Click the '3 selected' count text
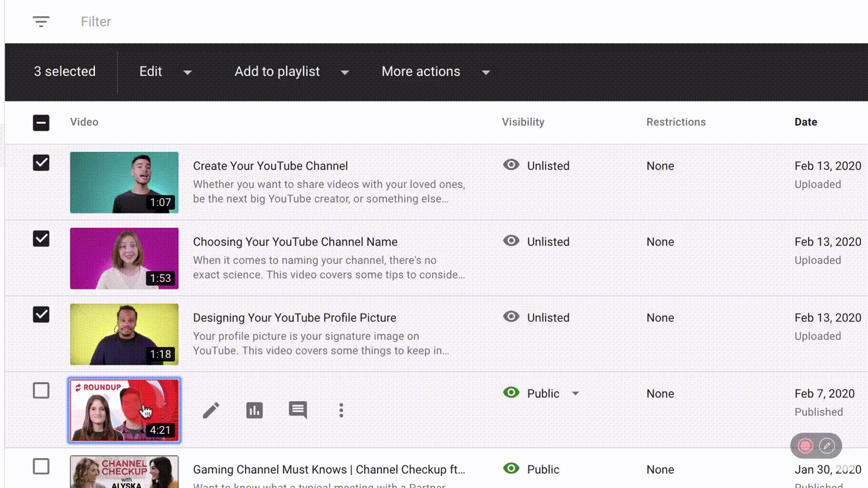 [64, 72]
